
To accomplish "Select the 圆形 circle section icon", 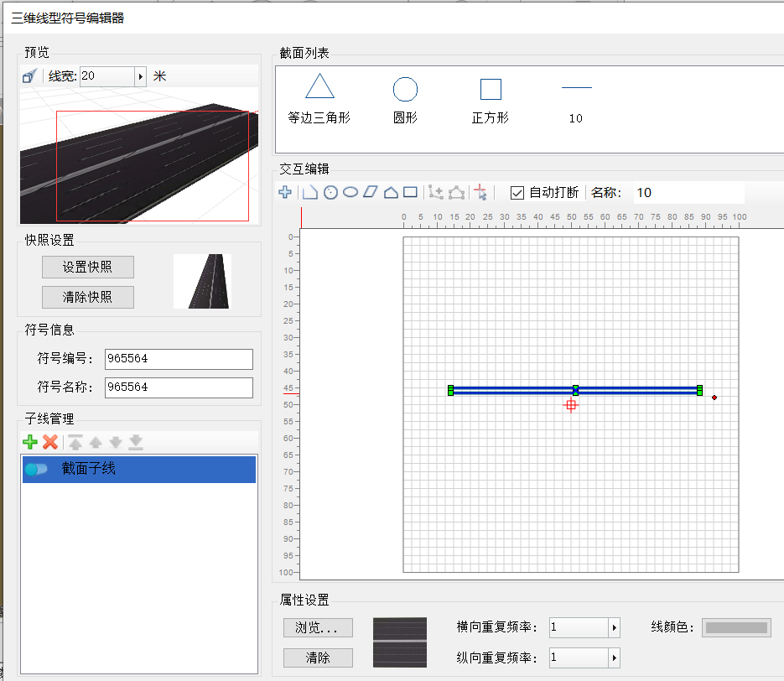I will (405, 90).
